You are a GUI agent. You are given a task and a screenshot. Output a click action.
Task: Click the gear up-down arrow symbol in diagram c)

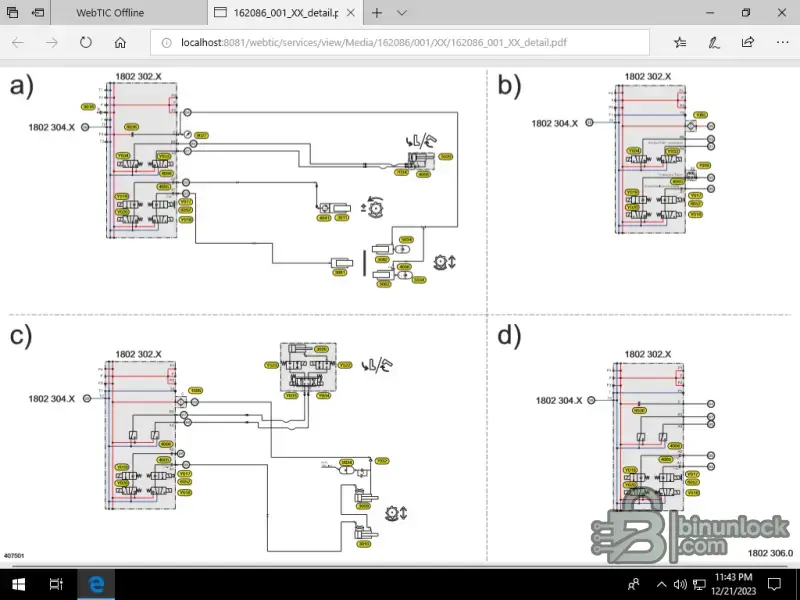click(396, 513)
